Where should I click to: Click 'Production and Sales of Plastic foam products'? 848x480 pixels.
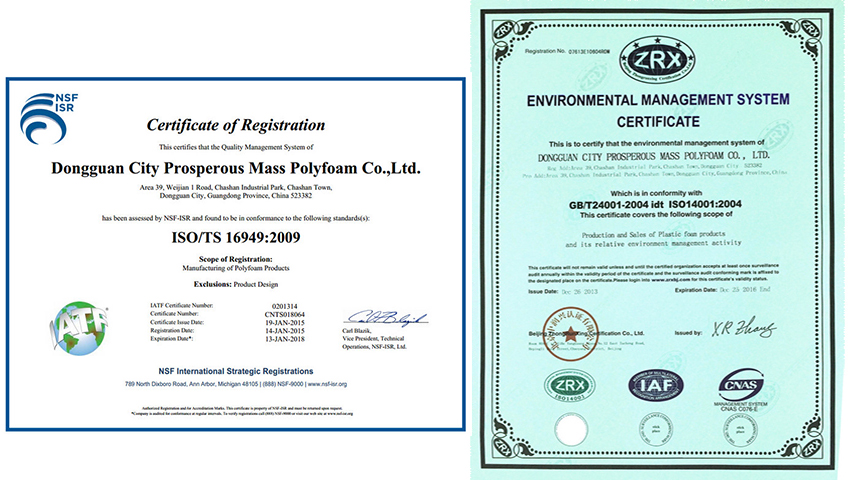pos(653,235)
